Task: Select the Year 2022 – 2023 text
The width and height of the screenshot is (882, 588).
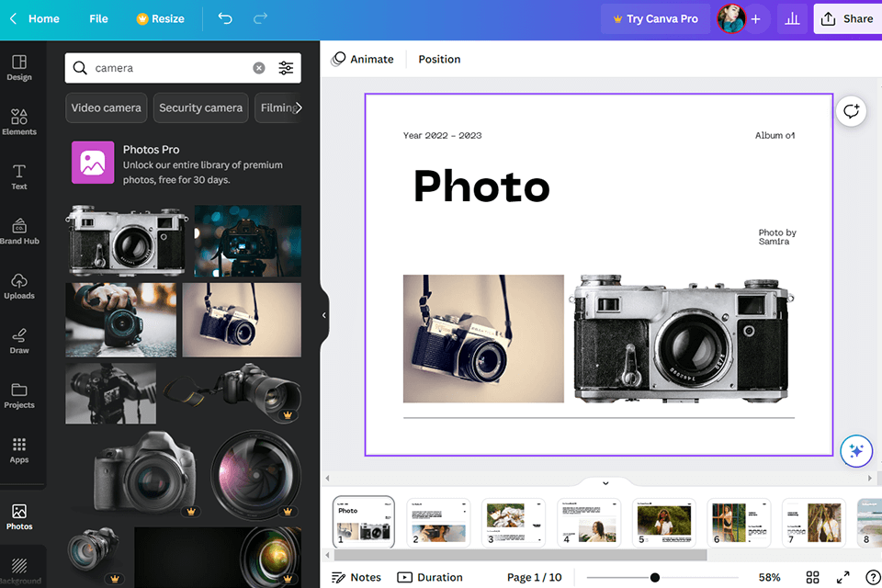Action: [442, 136]
